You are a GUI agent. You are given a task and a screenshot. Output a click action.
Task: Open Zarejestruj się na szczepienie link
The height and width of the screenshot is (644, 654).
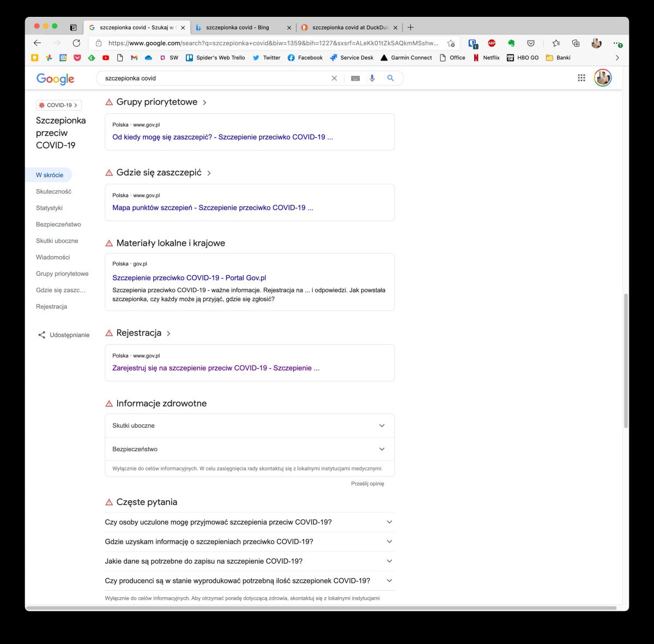click(216, 368)
